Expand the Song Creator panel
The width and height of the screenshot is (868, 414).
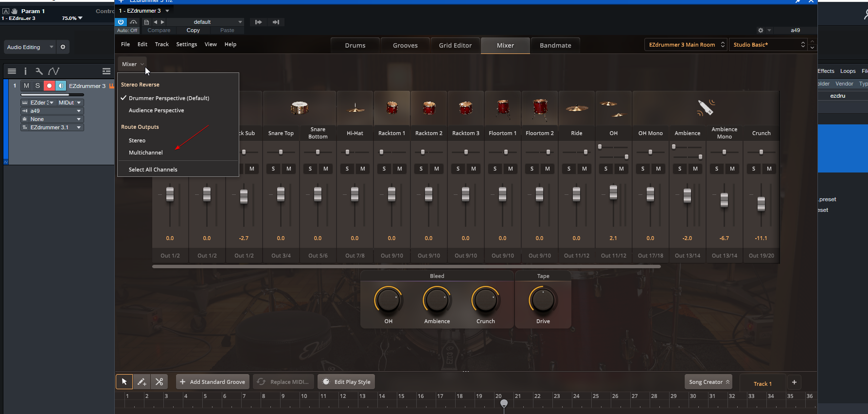(x=709, y=382)
